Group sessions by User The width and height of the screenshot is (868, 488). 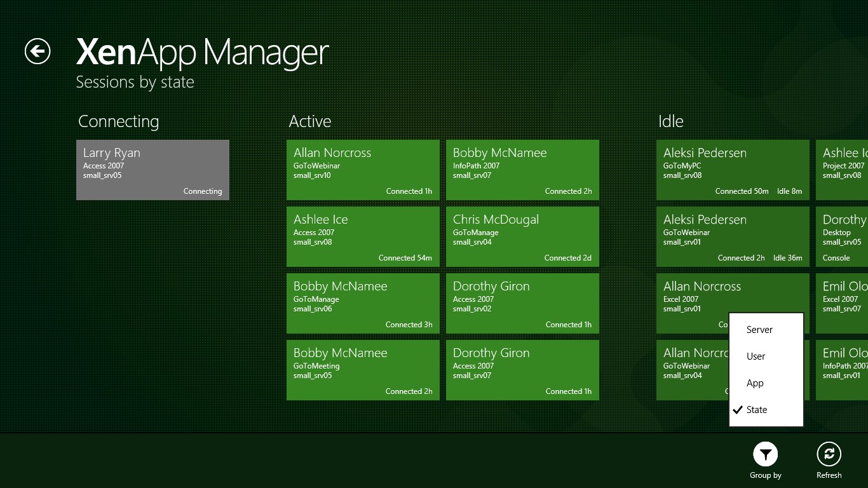pos(756,356)
